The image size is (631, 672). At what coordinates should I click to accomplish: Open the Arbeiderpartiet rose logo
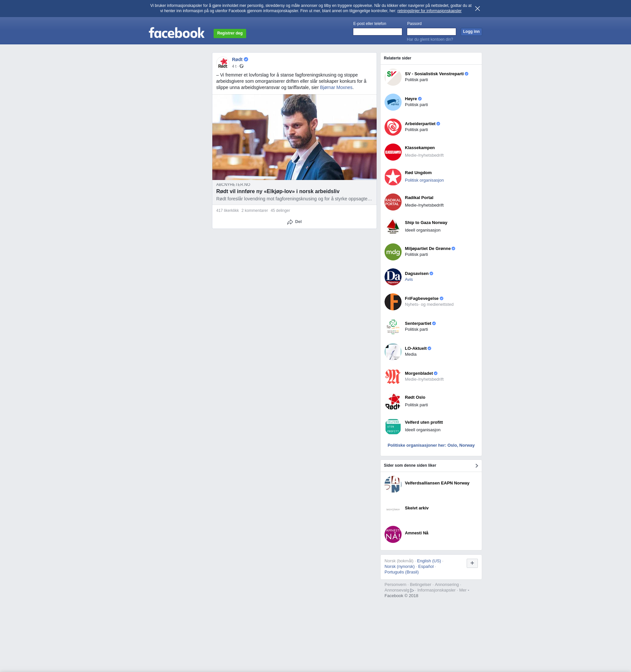pyautogui.click(x=393, y=127)
